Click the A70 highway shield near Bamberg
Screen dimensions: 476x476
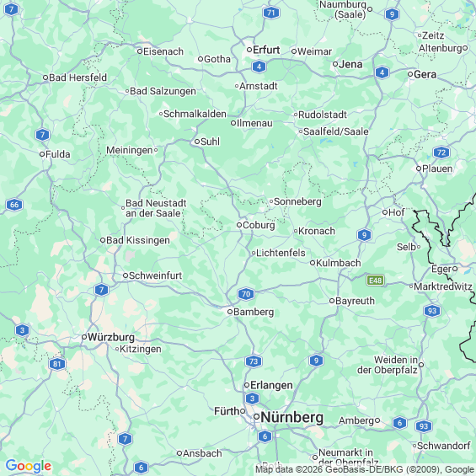click(x=246, y=294)
